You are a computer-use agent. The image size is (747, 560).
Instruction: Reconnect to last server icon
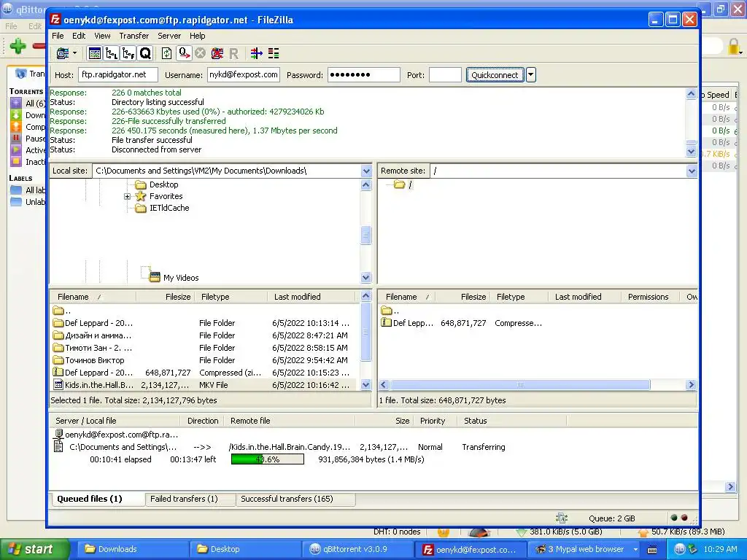click(x=233, y=54)
